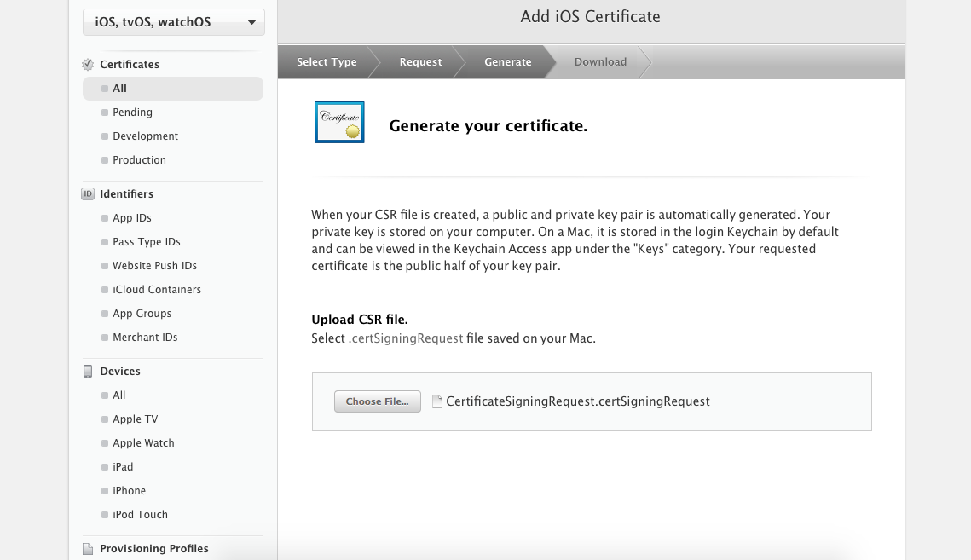
Task: Go to the Request step
Action: (x=420, y=62)
